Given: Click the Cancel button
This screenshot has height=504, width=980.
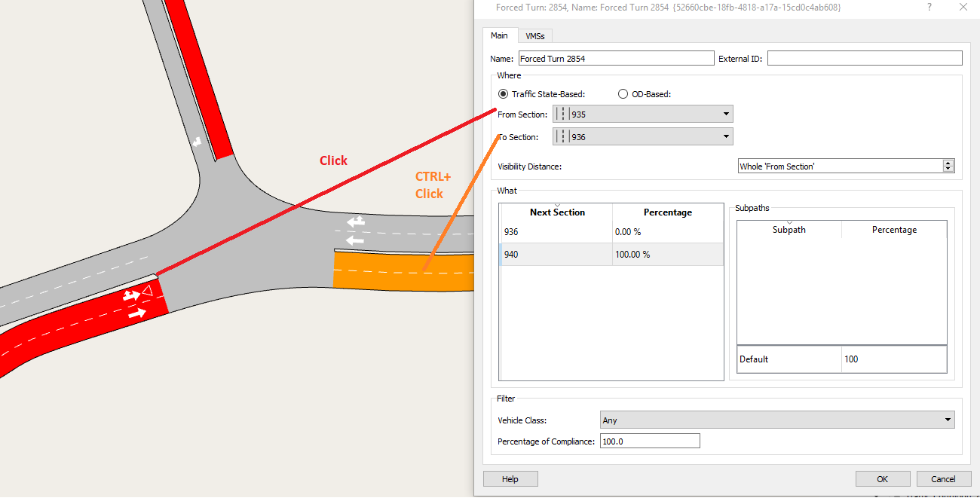Looking at the screenshot, I should (x=944, y=478).
